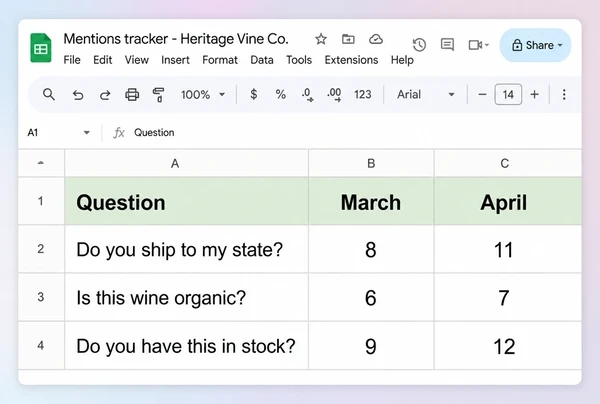Select the March header cell

[x=371, y=201]
